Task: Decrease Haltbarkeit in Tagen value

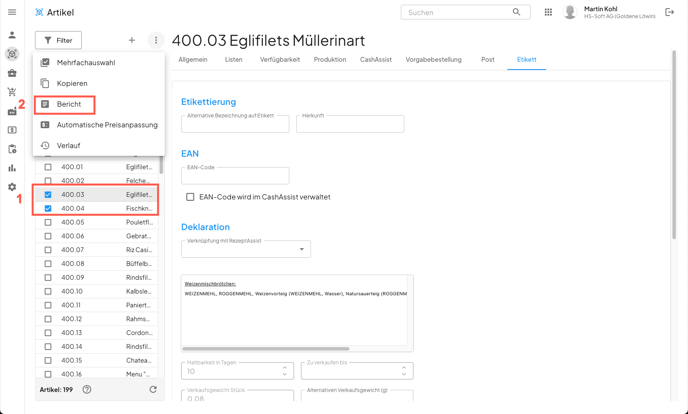Action: [x=285, y=374]
